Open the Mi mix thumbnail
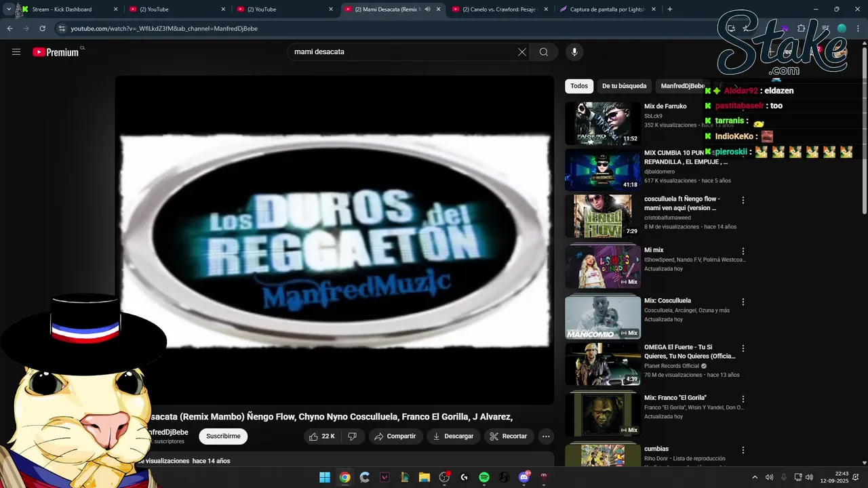 pos(603,267)
